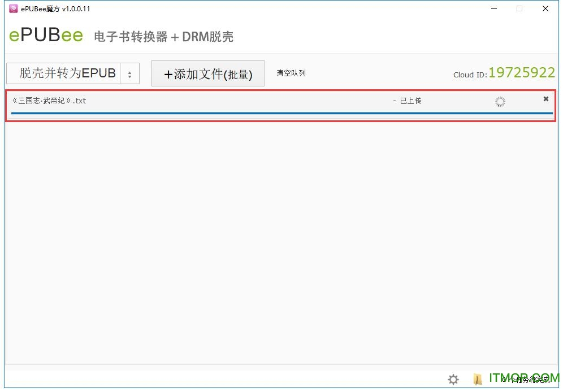Screen dimensions: 563x392
Task: Click the Cloud ID number 19725922
Action: click(521, 73)
